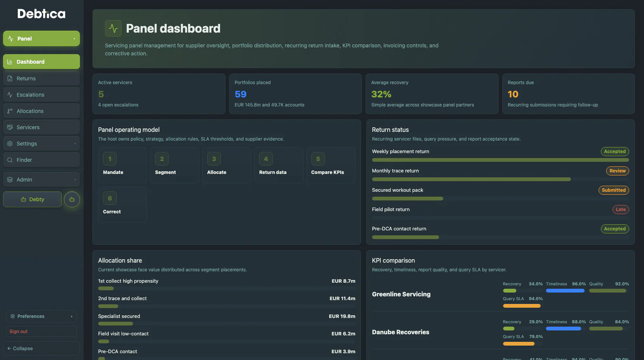Click the Danube Recoveries name

point(400,332)
